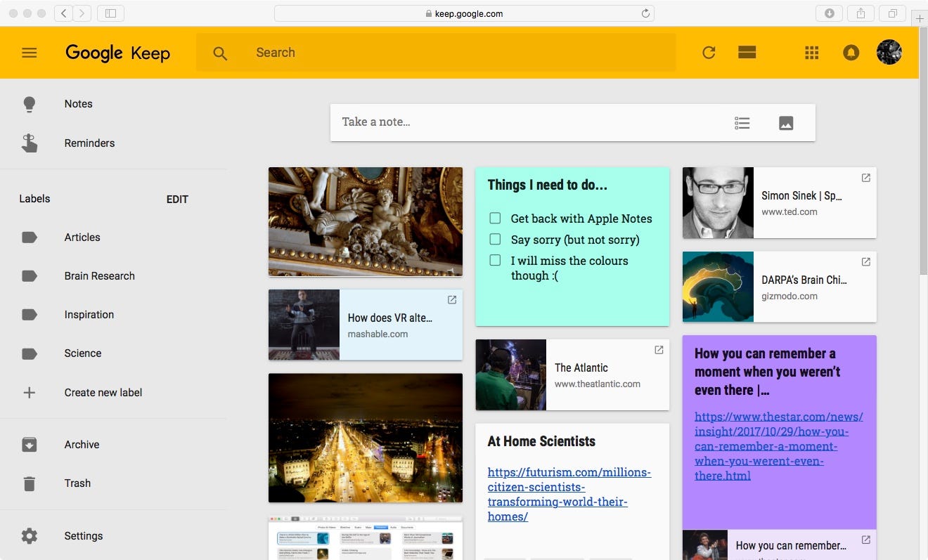Click the Google Keep logo
The height and width of the screenshot is (560, 928).
point(117,53)
